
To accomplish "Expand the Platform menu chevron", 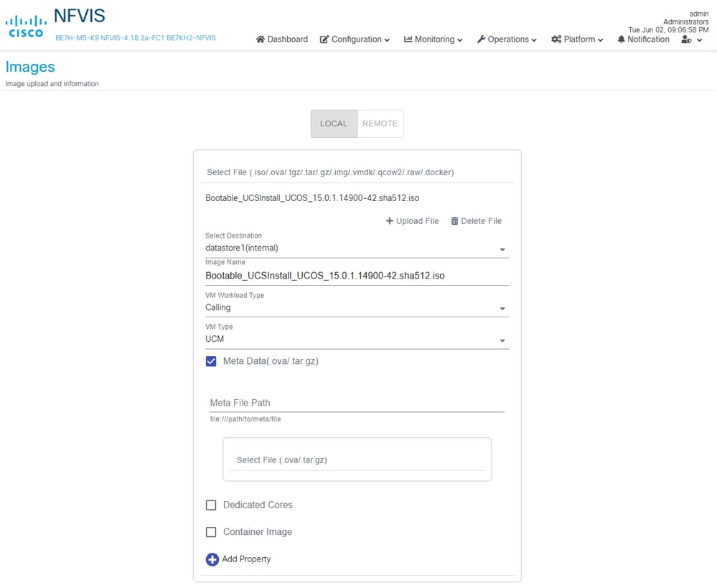I will click(601, 40).
